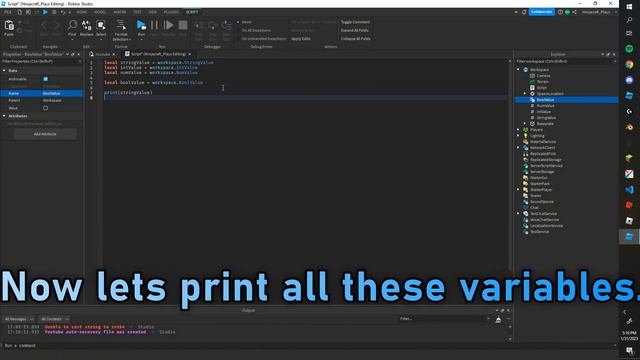Switch to the MODEL ribbon tab

[x=100, y=12]
